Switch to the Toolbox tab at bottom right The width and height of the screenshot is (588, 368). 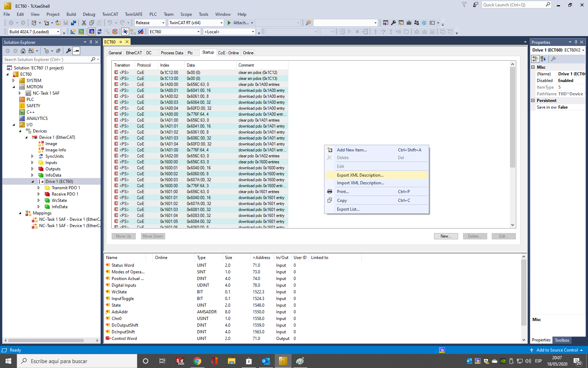coord(562,340)
